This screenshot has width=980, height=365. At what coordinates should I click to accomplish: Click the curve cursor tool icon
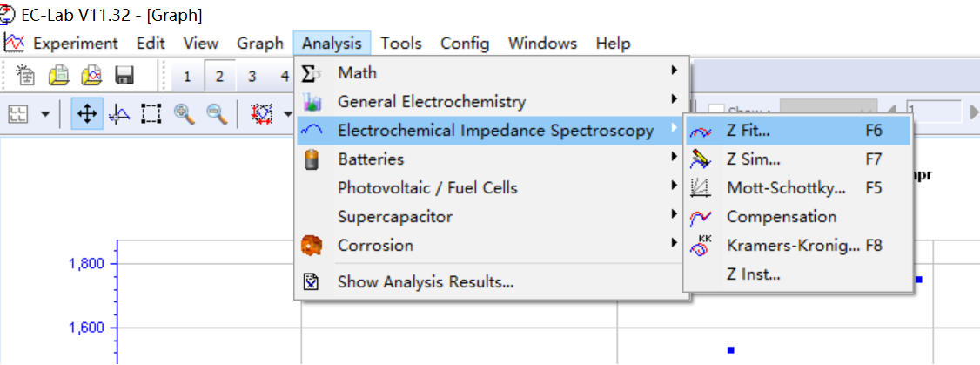tap(118, 114)
